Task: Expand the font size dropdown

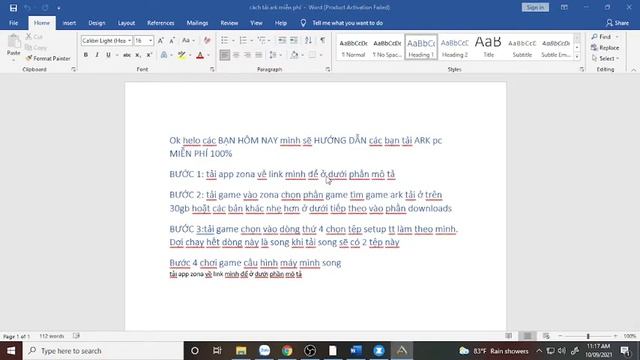Action: (x=150, y=41)
